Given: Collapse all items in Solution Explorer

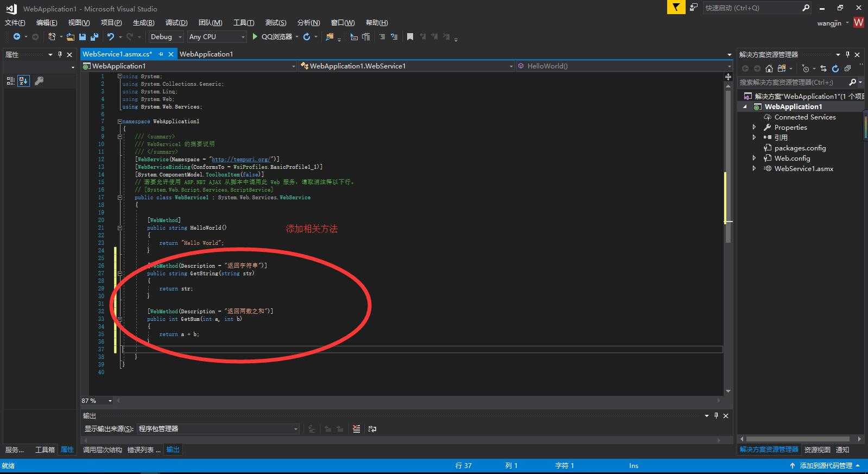Looking at the screenshot, I should 848,68.
